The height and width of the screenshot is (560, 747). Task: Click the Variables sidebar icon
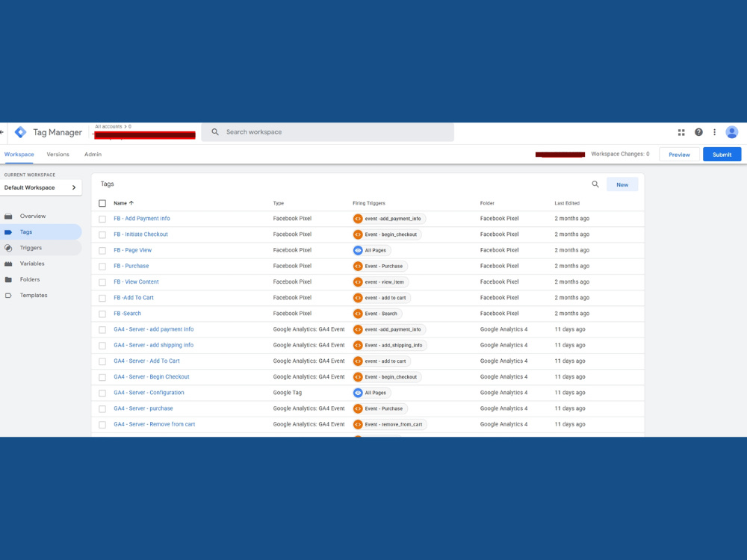pos(8,264)
